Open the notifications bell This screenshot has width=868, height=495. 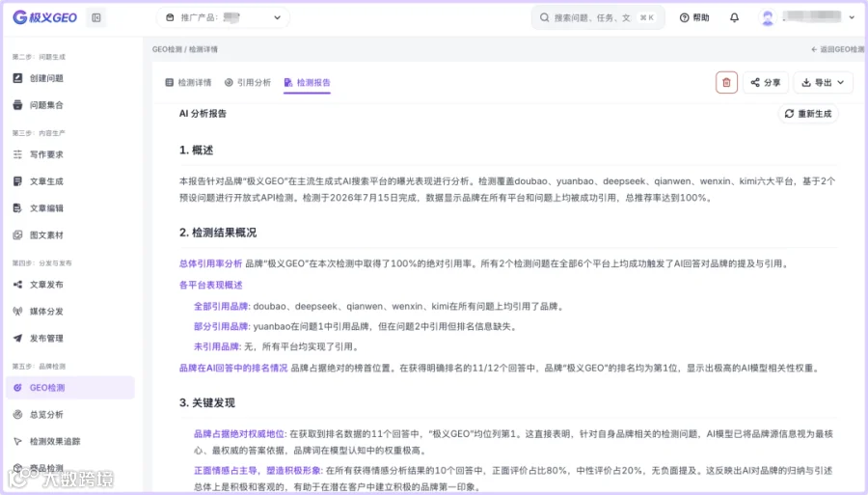(x=734, y=17)
